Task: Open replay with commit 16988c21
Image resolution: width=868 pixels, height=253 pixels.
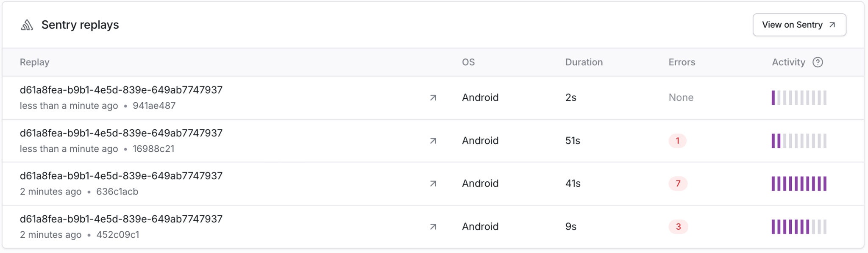Action: 121,133
